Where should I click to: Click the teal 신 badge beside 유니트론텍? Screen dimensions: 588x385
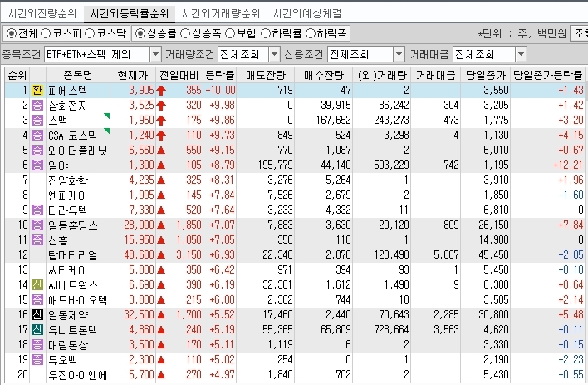coord(37,330)
